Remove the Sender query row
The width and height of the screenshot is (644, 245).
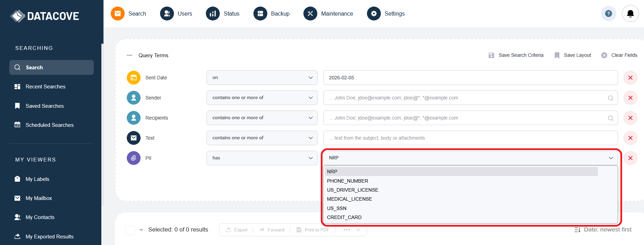[630, 98]
